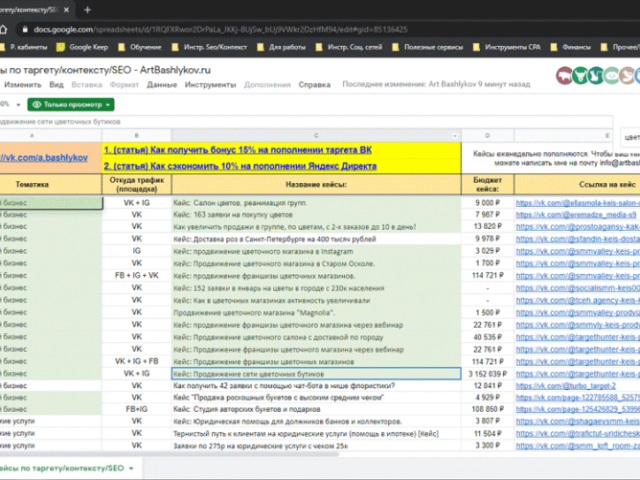Select the FB + IG + VK traffic cell
The image size is (640, 480).
tap(137, 276)
